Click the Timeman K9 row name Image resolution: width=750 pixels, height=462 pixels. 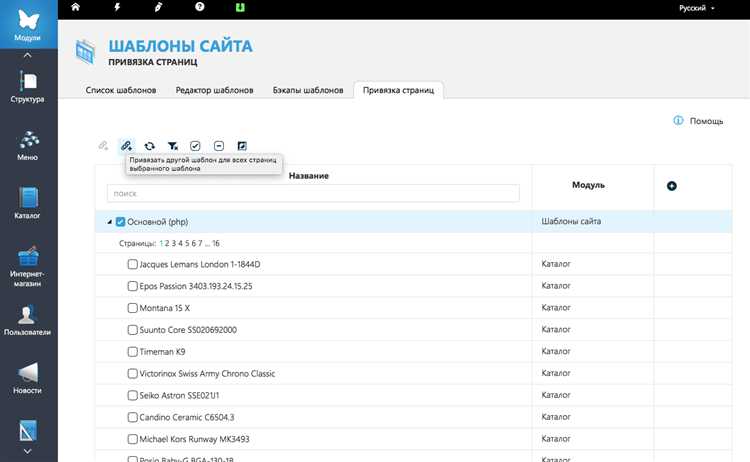point(162,352)
